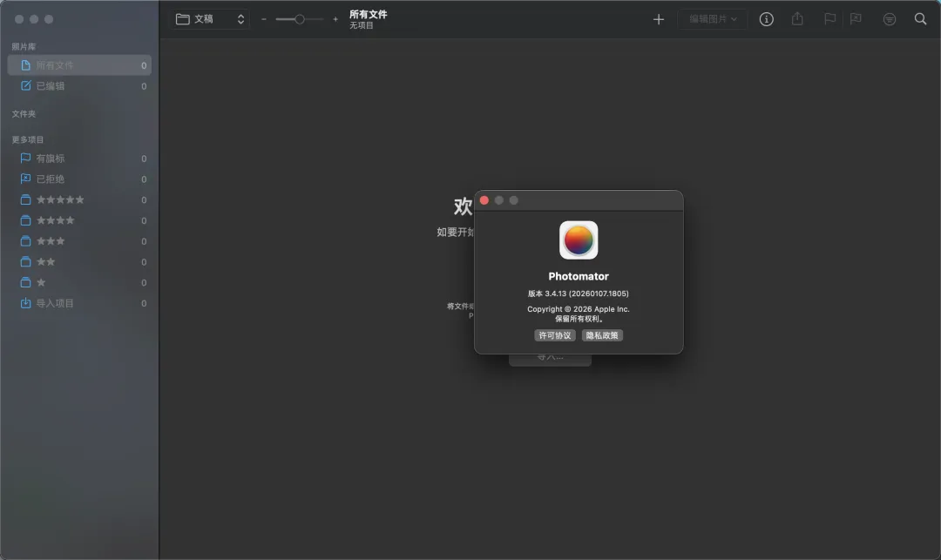941x560 pixels.
Task: Click the plus zoom-in thumbnail button
Action: coord(335,19)
